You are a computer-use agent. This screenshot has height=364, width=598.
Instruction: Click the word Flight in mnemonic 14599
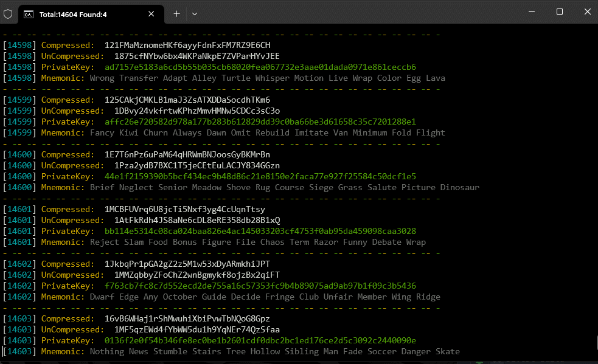[431, 133]
